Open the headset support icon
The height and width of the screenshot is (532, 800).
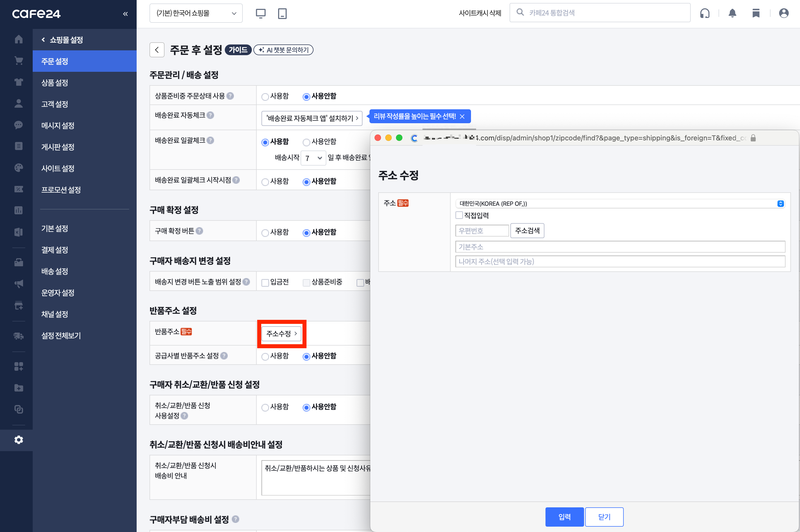coord(705,13)
